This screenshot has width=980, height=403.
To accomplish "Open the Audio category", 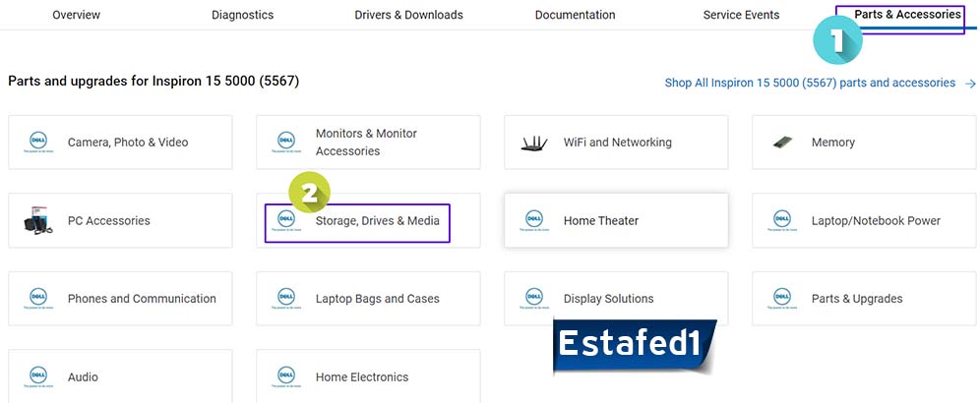I will 120,376.
